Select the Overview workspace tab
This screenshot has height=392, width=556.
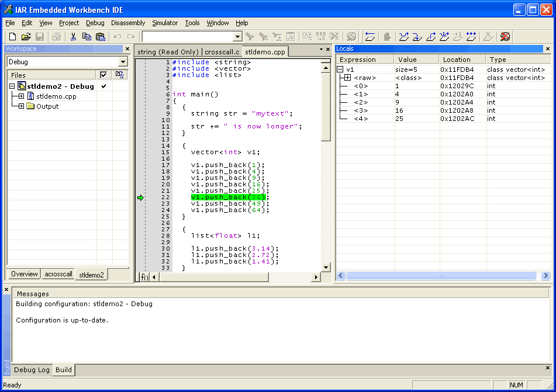pyautogui.click(x=24, y=274)
